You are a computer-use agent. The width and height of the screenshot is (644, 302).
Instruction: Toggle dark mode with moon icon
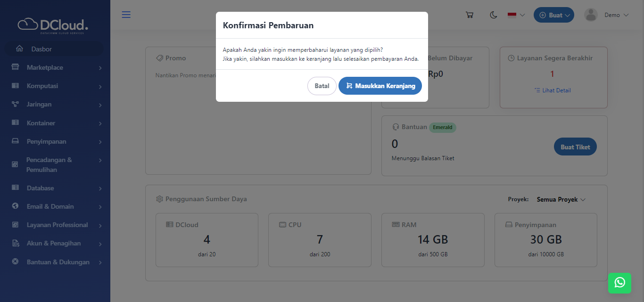point(494,15)
